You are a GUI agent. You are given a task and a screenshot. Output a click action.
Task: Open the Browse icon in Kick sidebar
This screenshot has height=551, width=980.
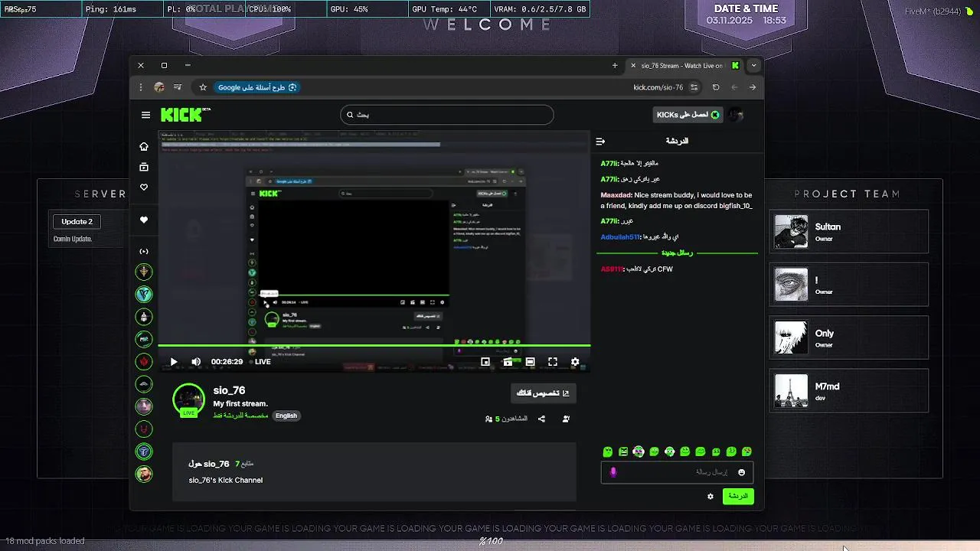pyautogui.click(x=144, y=167)
